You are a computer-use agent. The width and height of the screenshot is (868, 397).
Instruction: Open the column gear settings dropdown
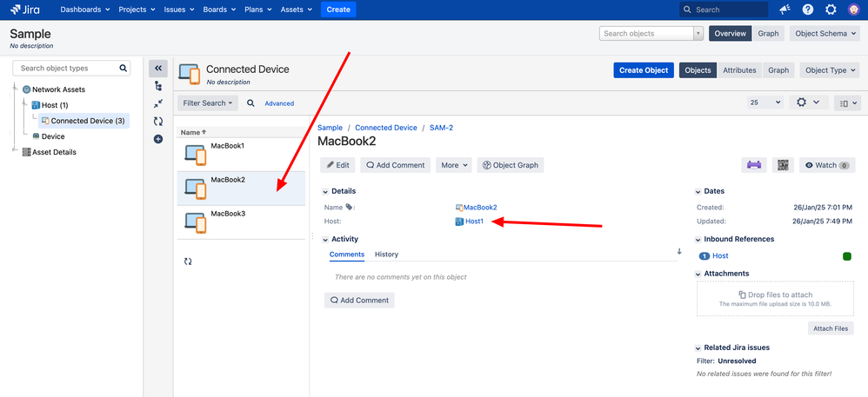pyautogui.click(x=808, y=103)
